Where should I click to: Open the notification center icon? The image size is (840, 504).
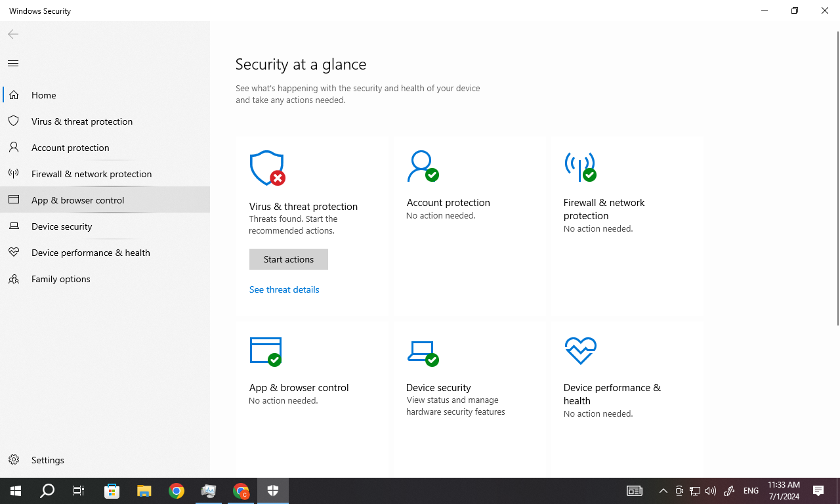pyautogui.click(x=818, y=491)
